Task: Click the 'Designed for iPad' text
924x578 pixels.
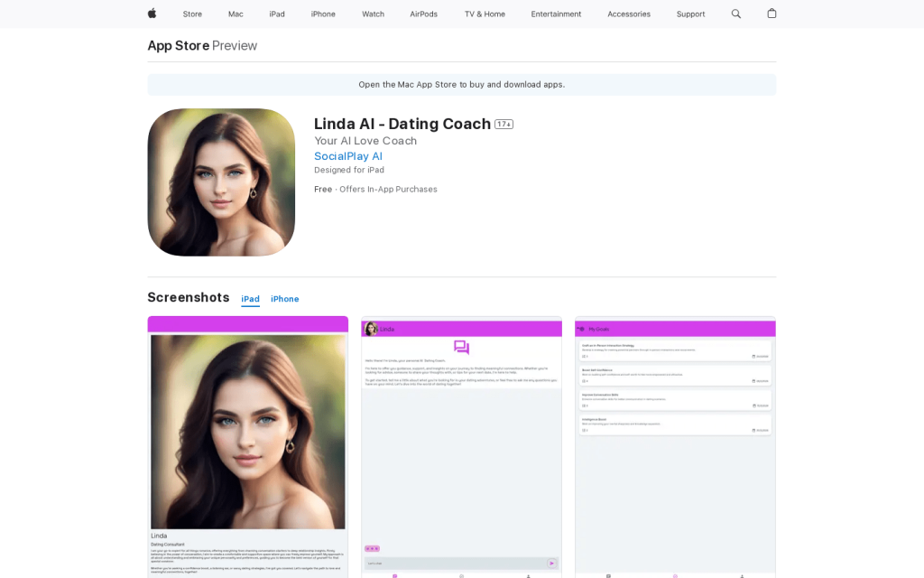Action: pos(349,170)
